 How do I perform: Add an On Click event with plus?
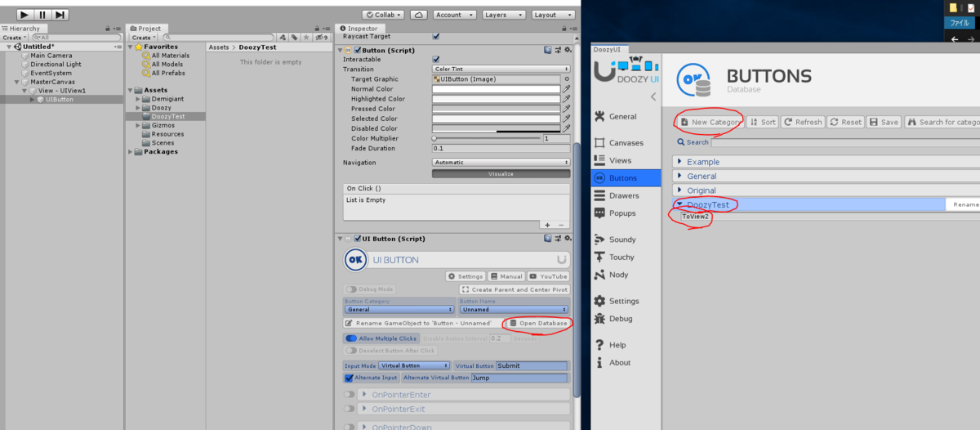[x=547, y=225]
